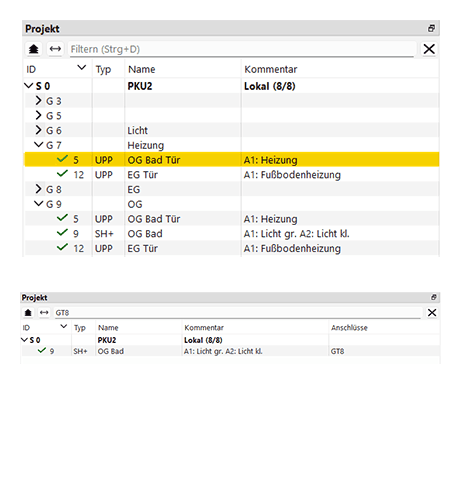Click the Kommentar column header in upper panel
The height and width of the screenshot is (480, 459).
[x=340, y=69]
